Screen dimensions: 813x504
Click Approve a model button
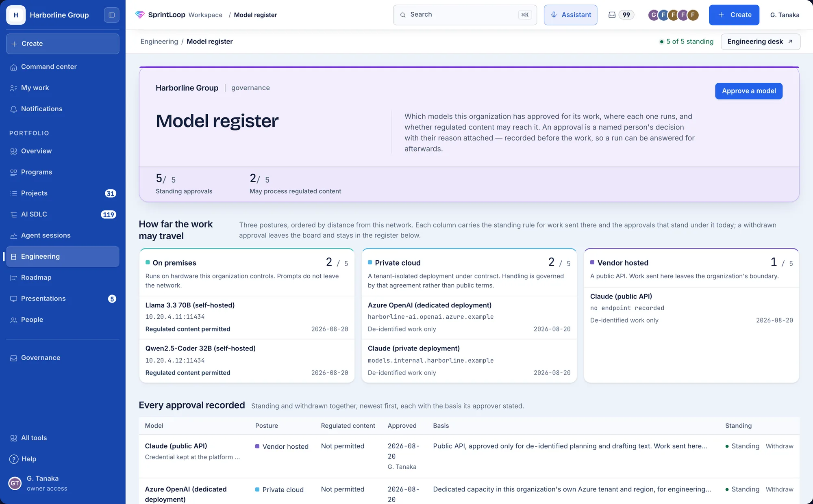pos(748,91)
